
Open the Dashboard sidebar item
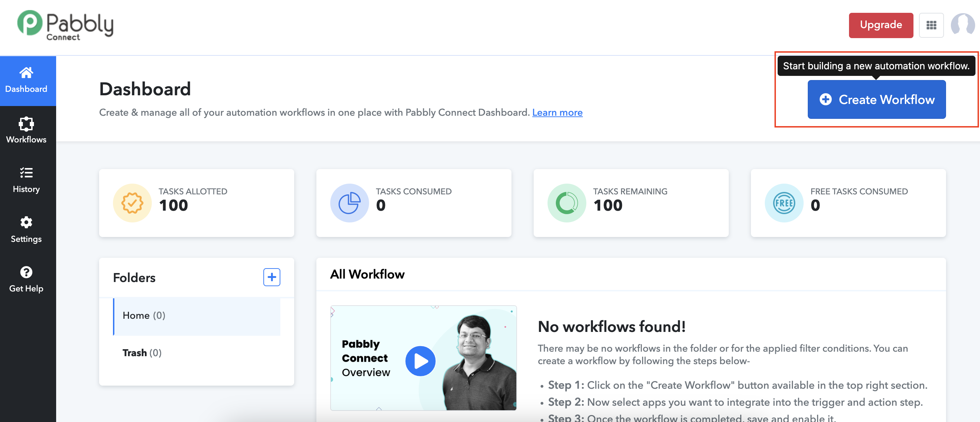click(26, 80)
